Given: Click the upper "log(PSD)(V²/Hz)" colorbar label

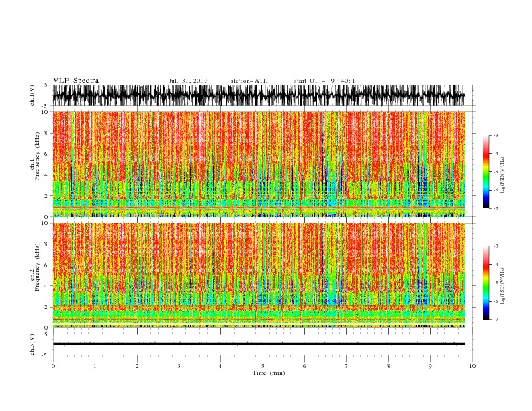Looking at the screenshot, I should 503,175.
